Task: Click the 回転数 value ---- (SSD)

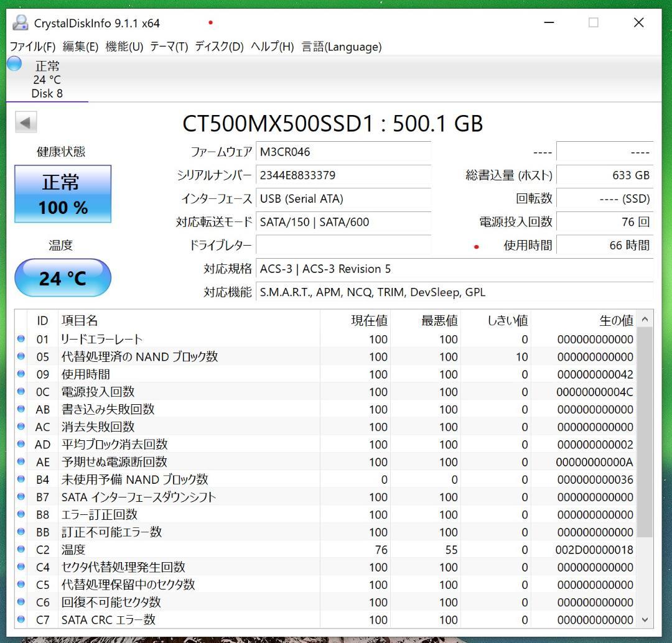Action: [x=605, y=199]
